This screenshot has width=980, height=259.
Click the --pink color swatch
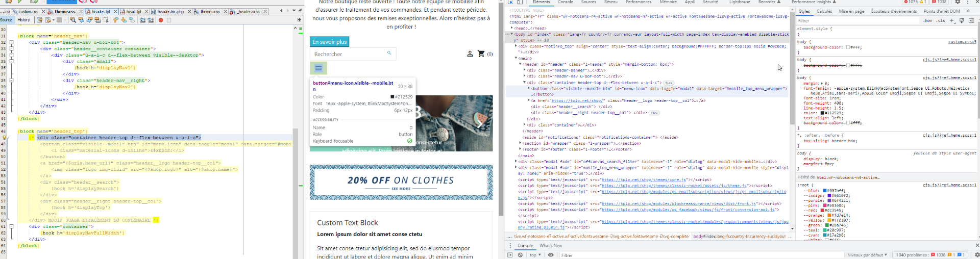[825, 205]
